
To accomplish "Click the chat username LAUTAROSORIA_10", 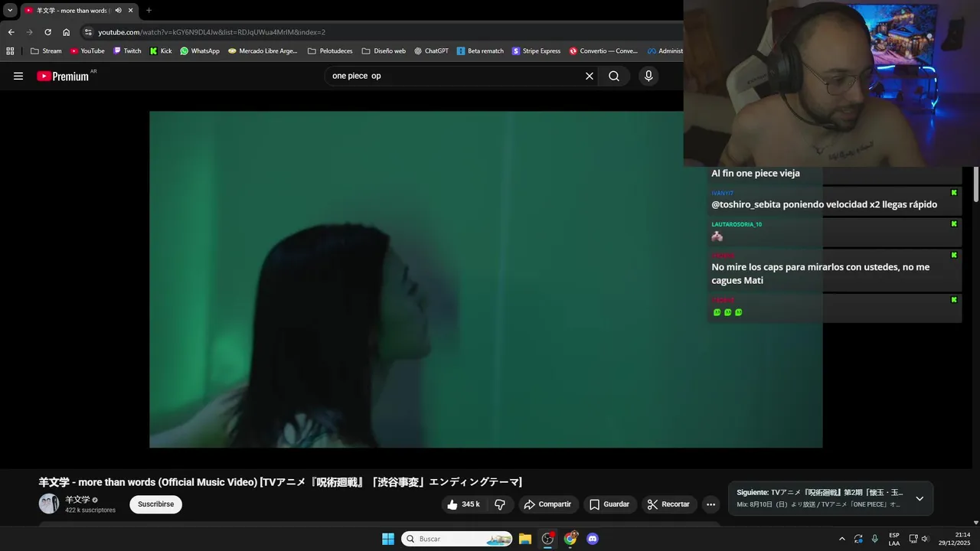I will tap(737, 224).
